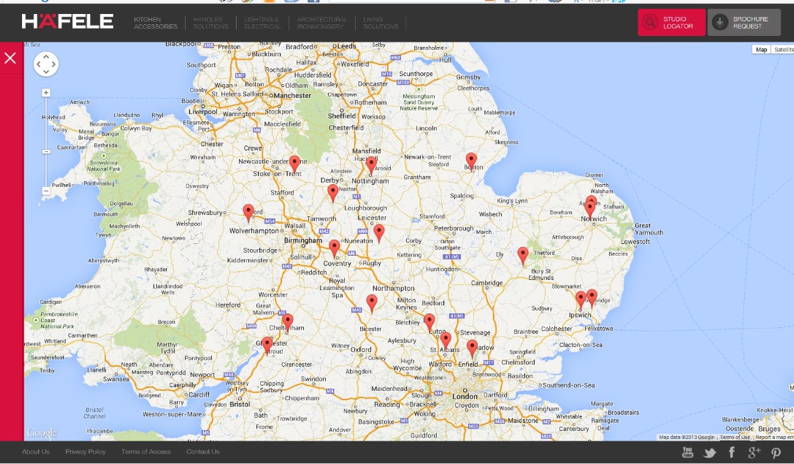Click the Cambridge label on the map

487,283
